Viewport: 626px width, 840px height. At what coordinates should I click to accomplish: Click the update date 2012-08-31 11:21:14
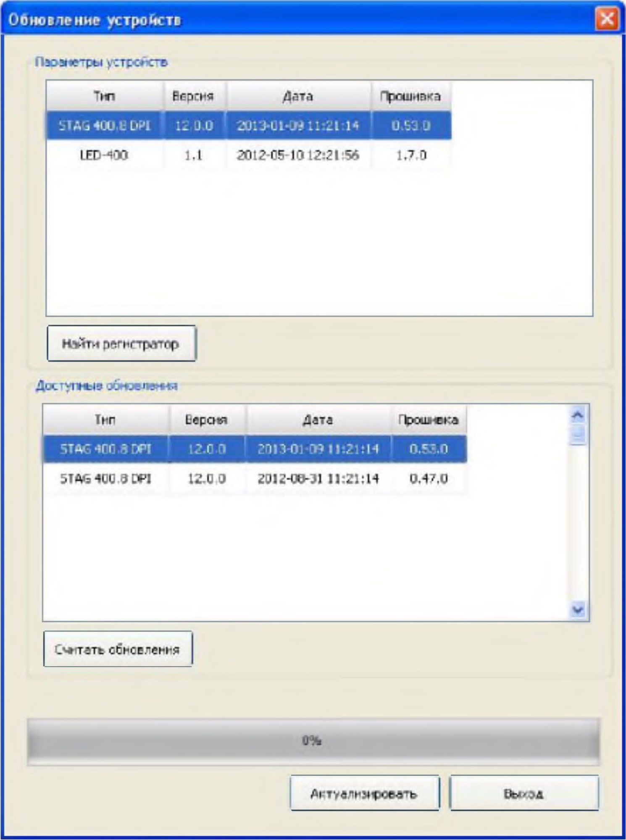tap(318, 478)
